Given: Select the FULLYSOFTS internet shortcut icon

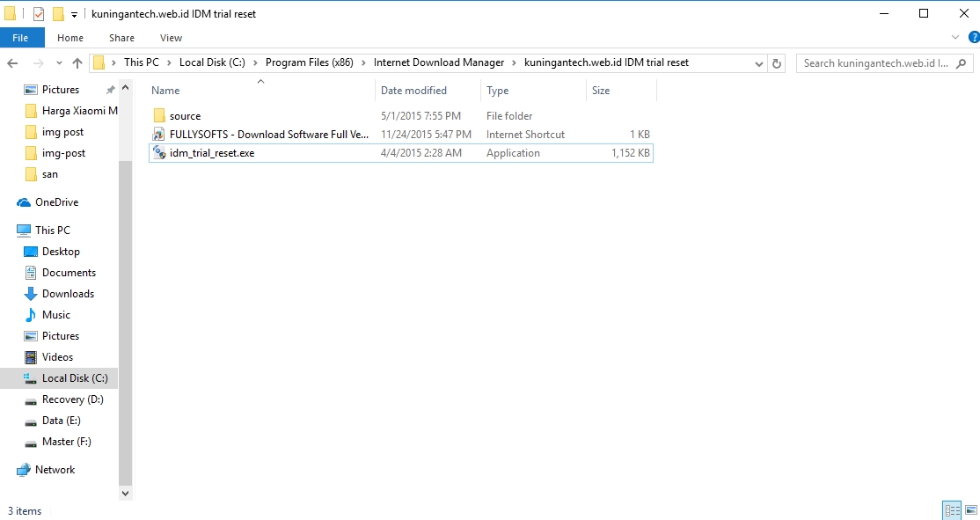Looking at the screenshot, I should (x=158, y=135).
